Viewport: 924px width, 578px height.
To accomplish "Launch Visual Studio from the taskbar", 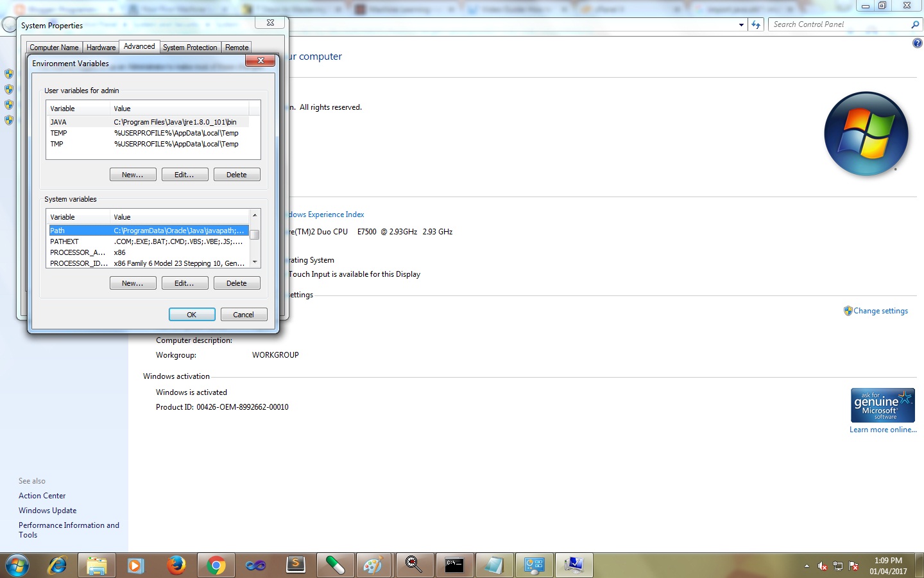I will (x=255, y=565).
